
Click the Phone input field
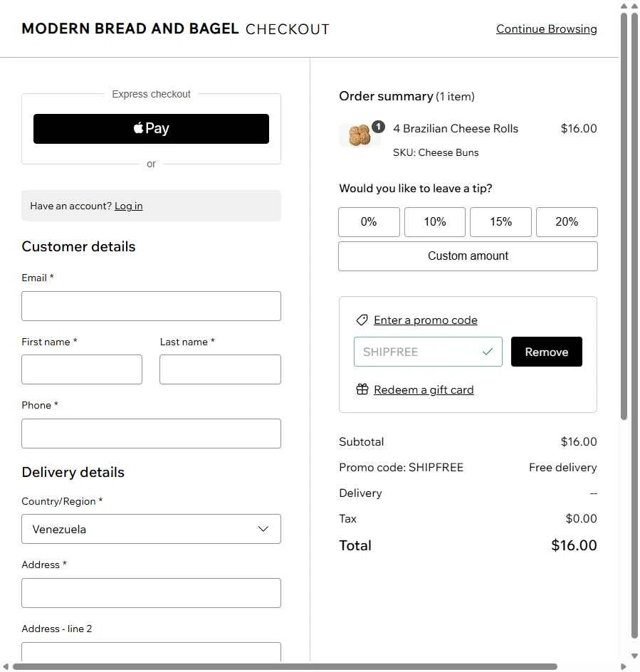point(150,433)
